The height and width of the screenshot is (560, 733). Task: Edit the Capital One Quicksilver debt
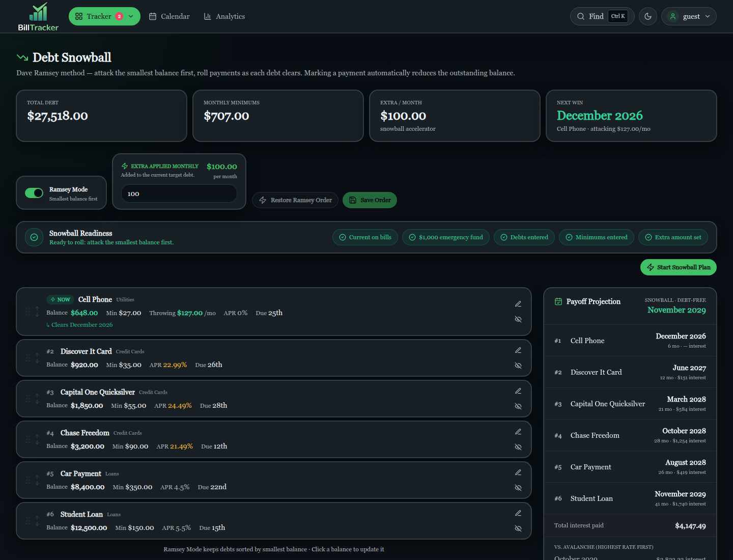click(x=518, y=391)
